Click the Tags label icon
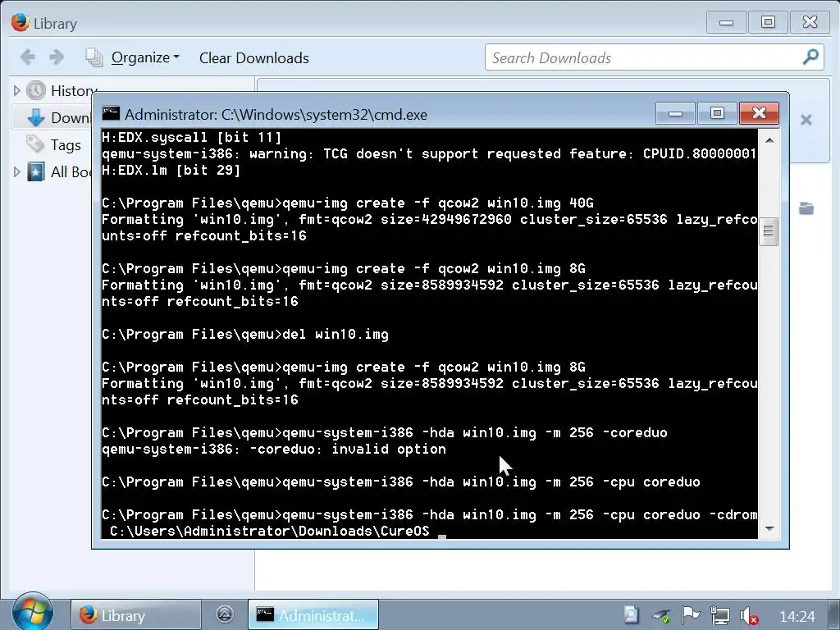Screen dimensions: 840x630 [35, 144]
